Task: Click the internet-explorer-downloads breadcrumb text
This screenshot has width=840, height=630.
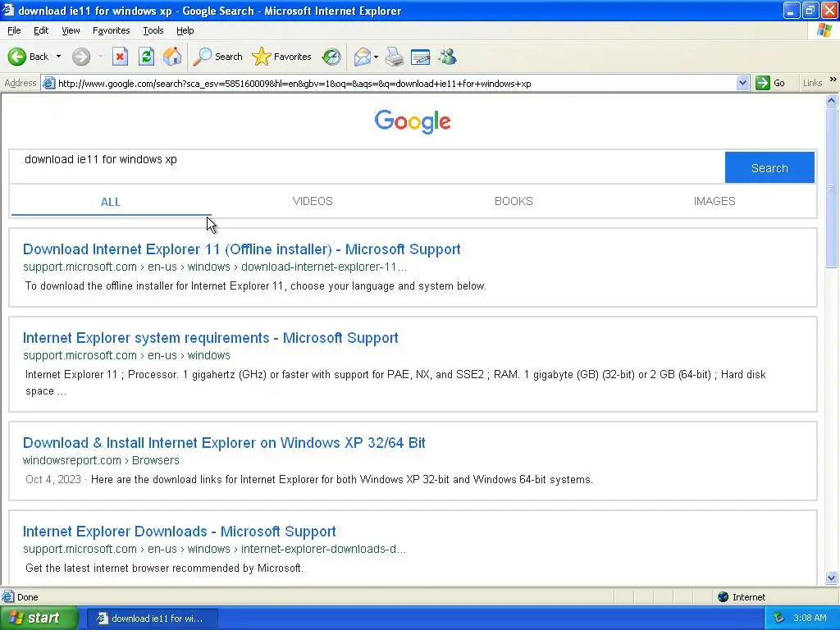Action: tap(323, 549)
